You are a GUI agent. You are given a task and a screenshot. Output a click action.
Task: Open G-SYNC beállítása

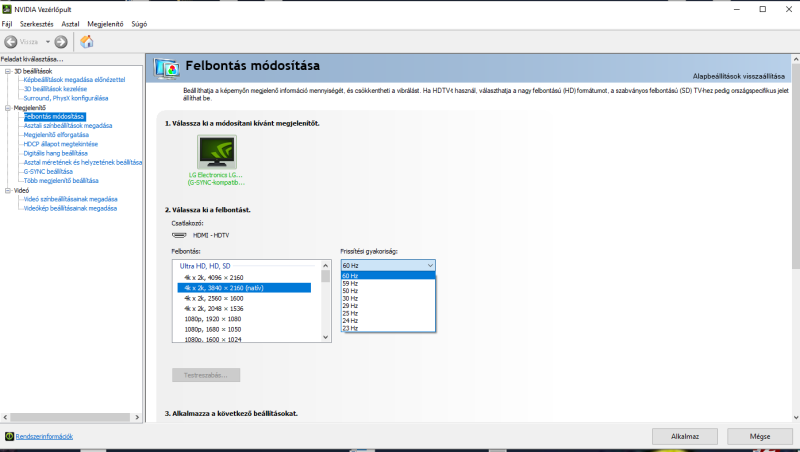(48, 171)
